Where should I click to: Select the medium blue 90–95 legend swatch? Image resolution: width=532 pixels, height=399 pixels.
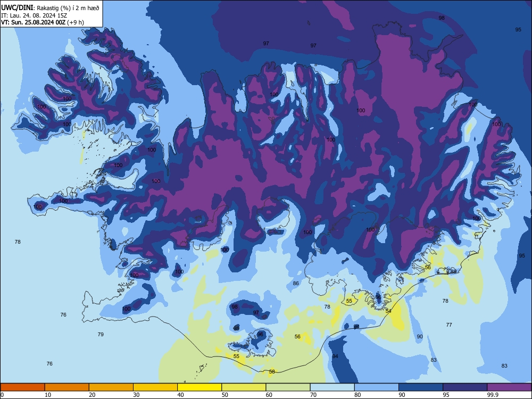421,387
